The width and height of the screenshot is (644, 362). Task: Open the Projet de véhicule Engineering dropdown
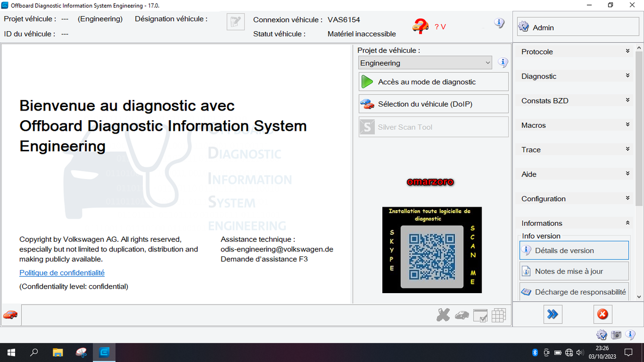[425, 63]
